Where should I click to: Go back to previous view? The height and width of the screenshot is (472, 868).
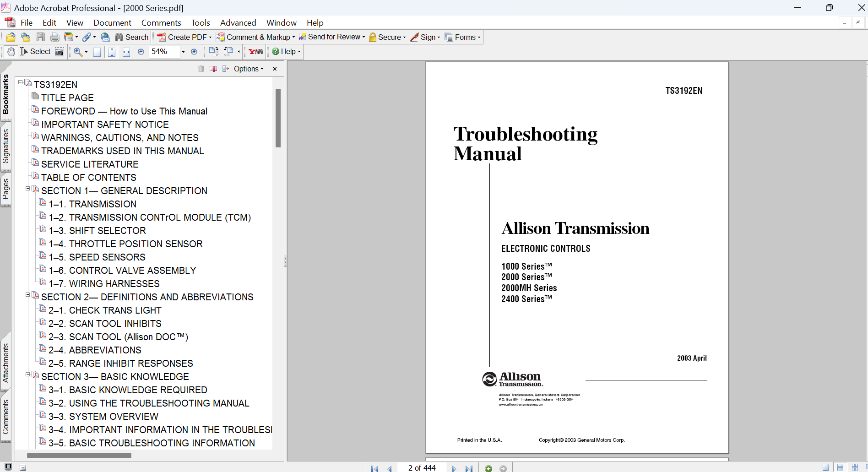(x=488, y=468)
